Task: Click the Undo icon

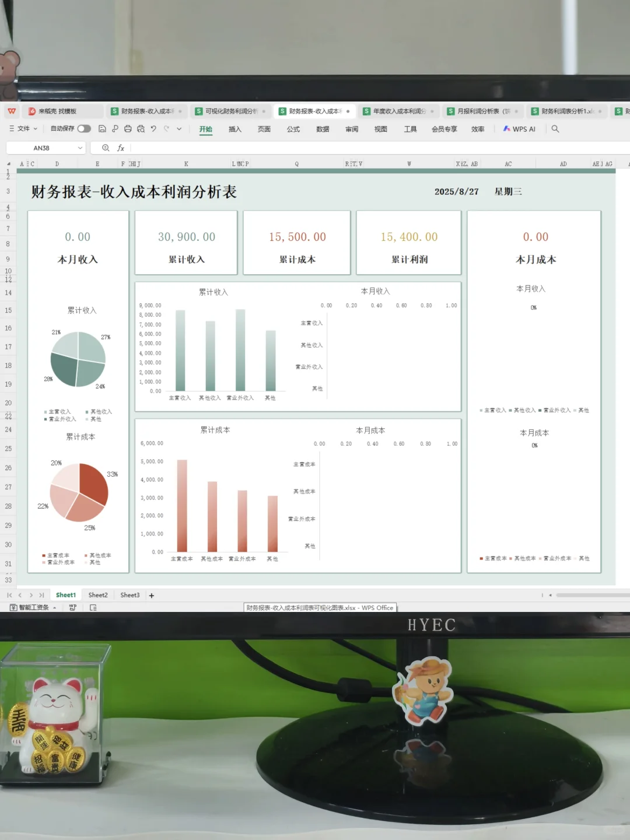Action: pyautogui.click(x=153, y=128)
